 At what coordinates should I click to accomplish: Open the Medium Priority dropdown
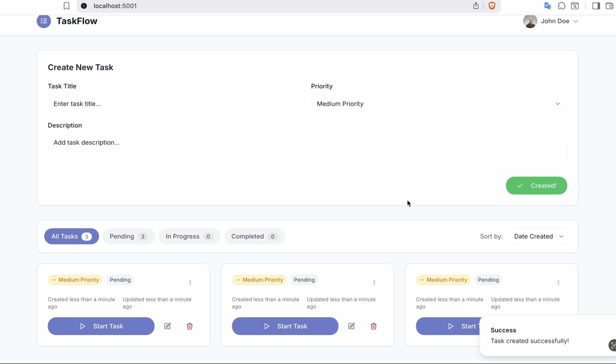tap(439, 103)
